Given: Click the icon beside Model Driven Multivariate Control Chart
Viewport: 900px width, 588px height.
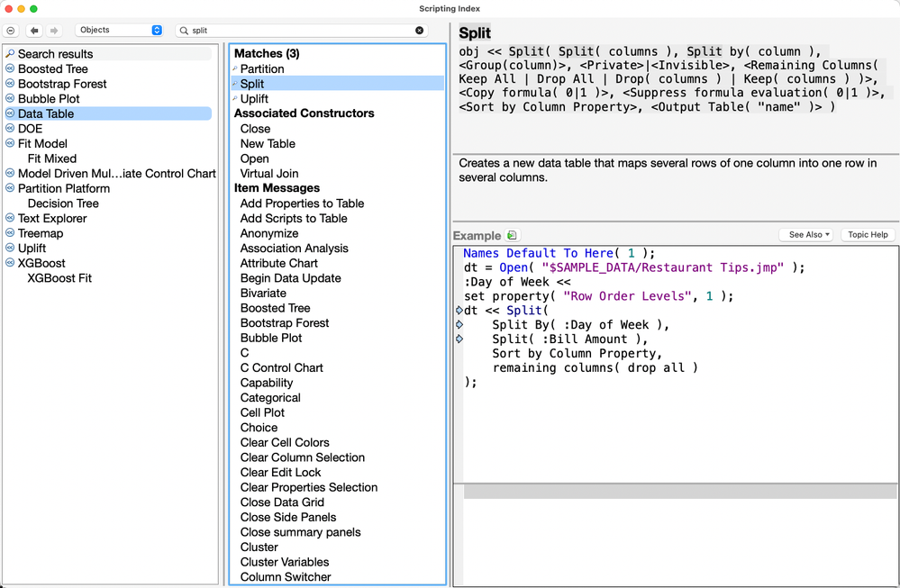Looking at the screenshot, I should coord(10,173).
